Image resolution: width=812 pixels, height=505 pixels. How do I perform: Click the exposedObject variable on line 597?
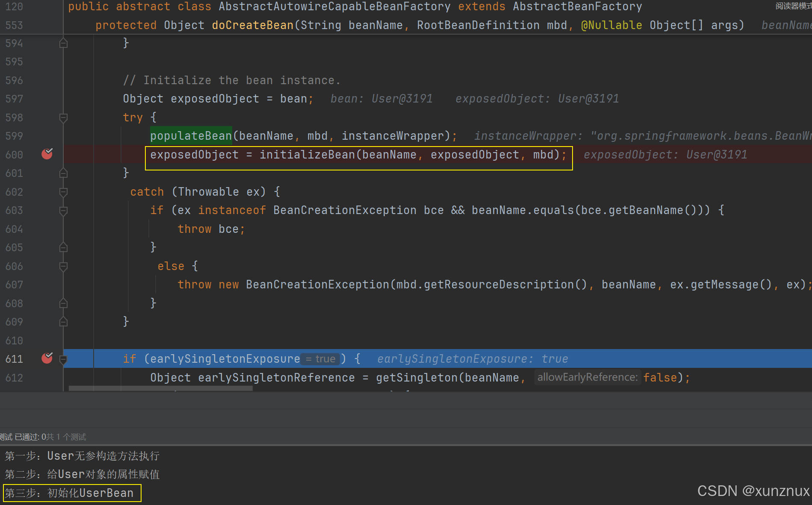tap(215, 99)
